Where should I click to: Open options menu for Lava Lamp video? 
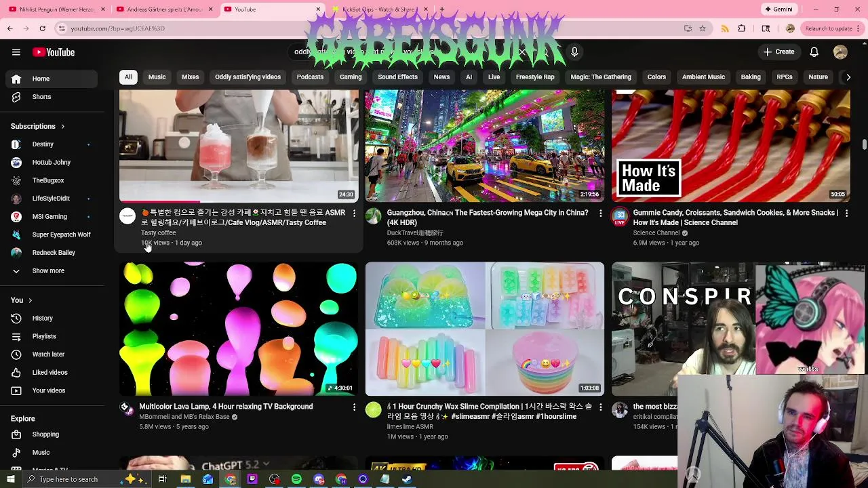pyautogui.click(x=354, y=407)
